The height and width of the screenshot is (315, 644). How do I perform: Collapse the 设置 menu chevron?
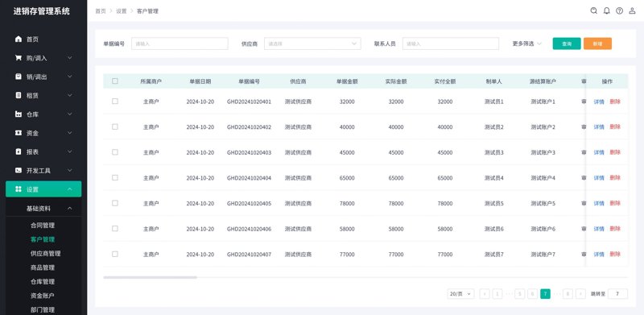70,189
